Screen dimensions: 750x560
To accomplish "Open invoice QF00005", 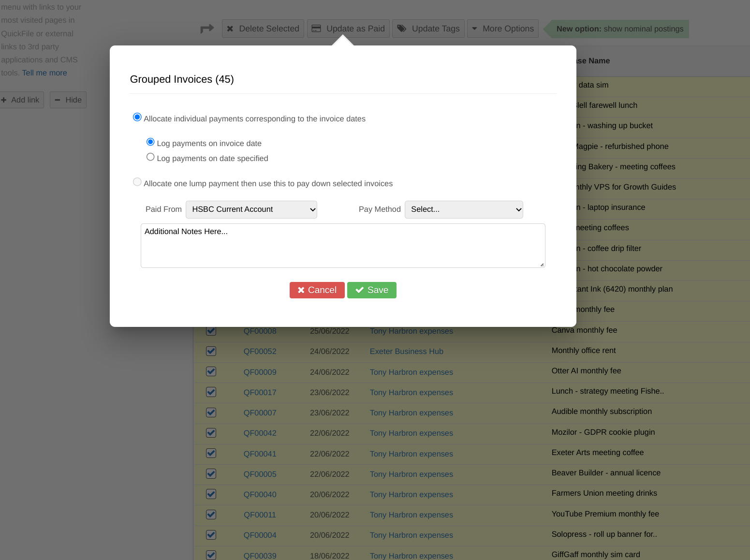I will [260, 474].
